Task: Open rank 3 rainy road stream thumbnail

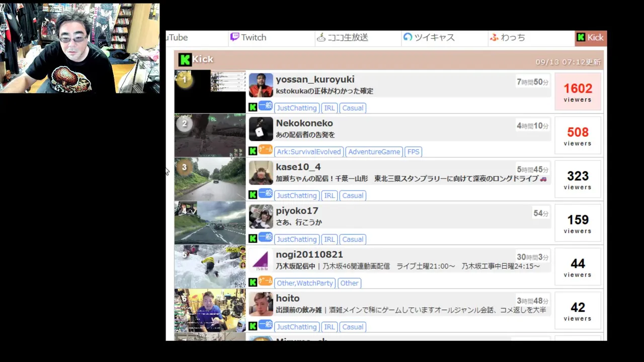Action: pyautogui.click(x=210, y=179)
